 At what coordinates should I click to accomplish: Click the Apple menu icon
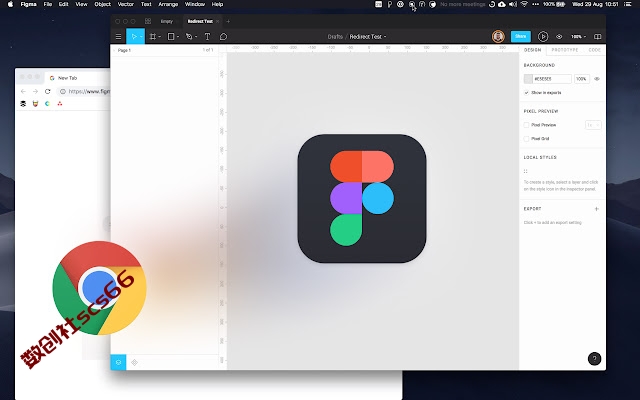(10, 4)
